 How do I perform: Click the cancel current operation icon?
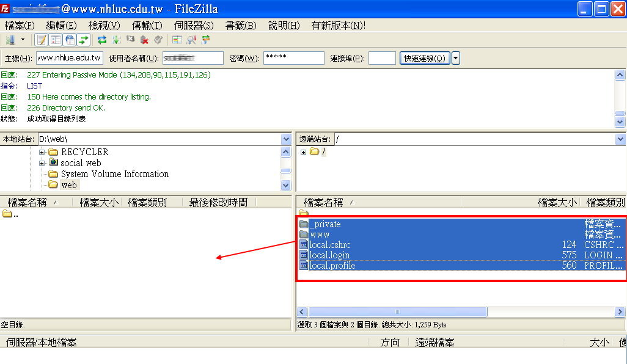(130, 40)
